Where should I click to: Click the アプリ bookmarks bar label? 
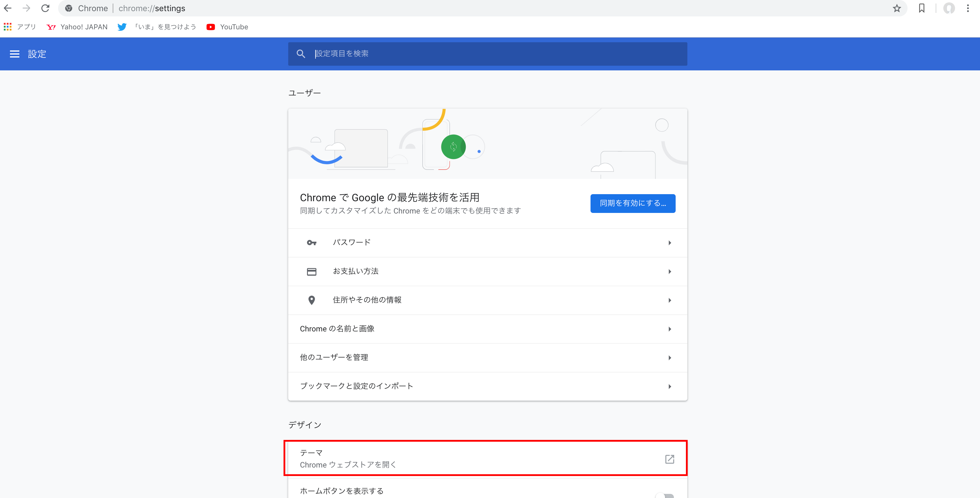click(26, 27)
